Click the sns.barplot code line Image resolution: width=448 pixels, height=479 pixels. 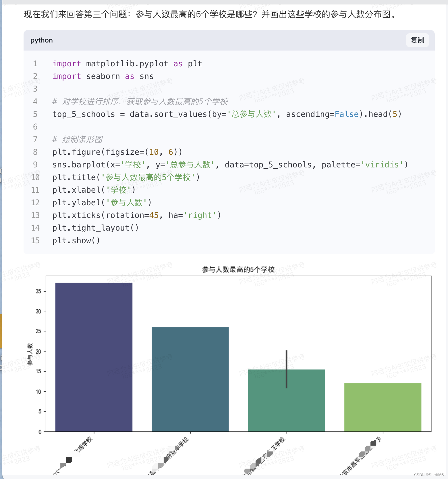coord(230,165)
